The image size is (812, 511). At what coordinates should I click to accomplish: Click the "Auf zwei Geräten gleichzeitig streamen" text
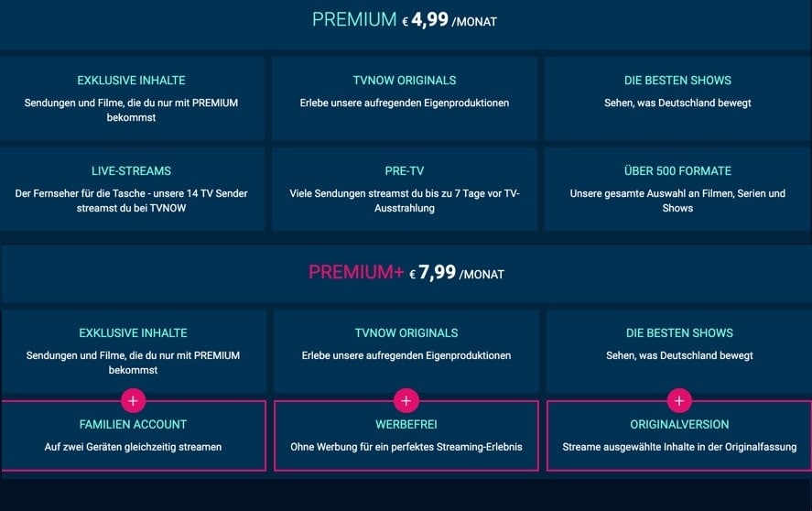tap(134, 447)
